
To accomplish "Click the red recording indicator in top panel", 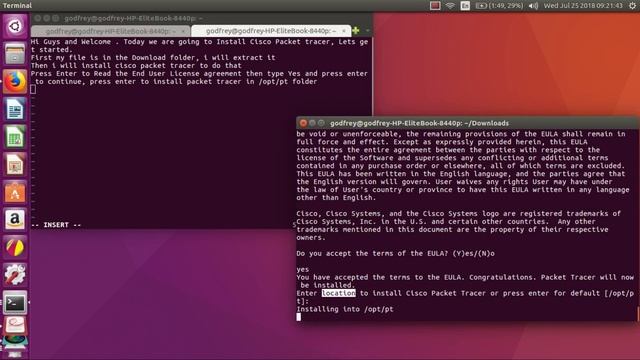I will tap(435, 6).
